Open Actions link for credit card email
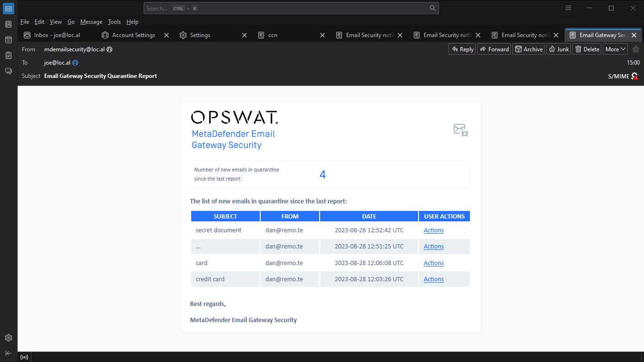This screenshot has width=644, height=362. (x=434, y=279)
